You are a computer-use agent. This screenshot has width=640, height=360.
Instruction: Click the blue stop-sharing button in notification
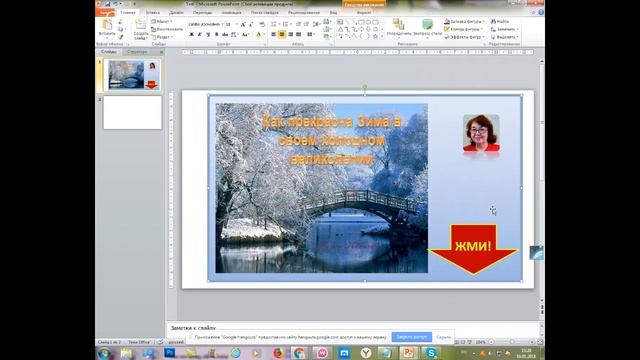411,337
